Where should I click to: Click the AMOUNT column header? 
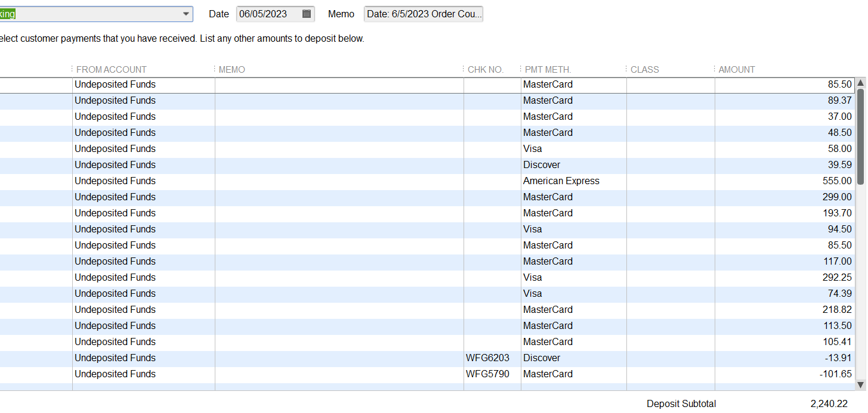click(737, 70)
